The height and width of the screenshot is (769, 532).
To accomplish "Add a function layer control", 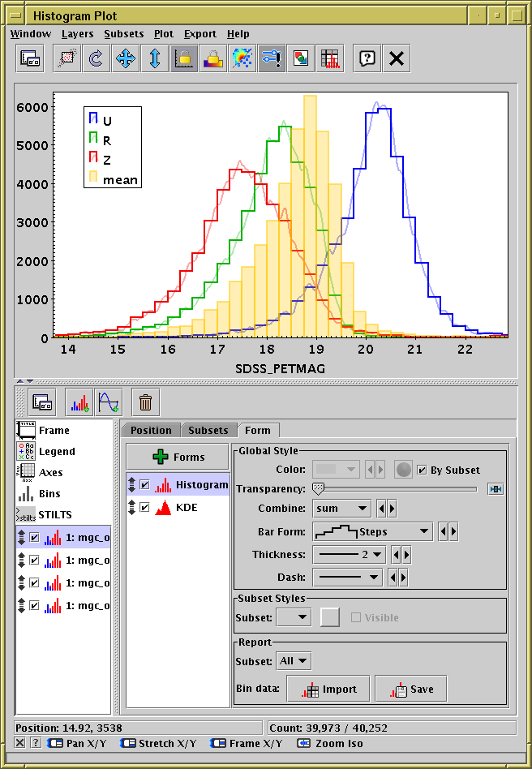I will coord(108,401).
